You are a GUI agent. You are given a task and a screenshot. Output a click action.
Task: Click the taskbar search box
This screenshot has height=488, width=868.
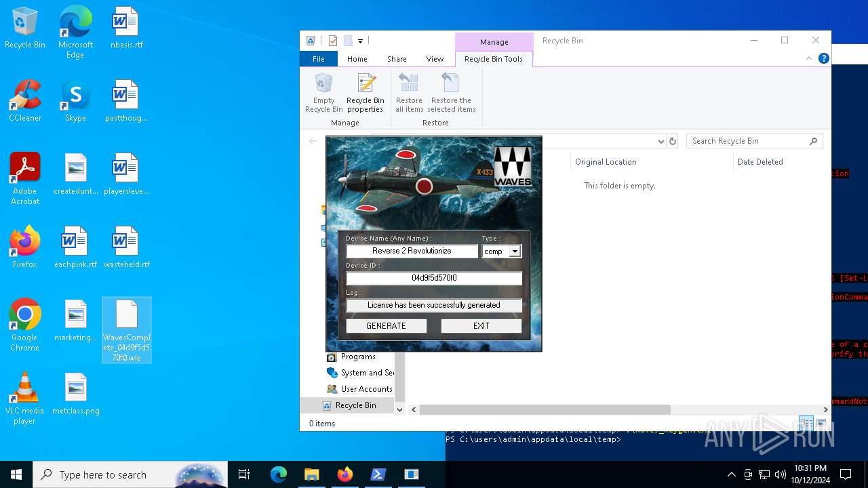tap(130, 474)
